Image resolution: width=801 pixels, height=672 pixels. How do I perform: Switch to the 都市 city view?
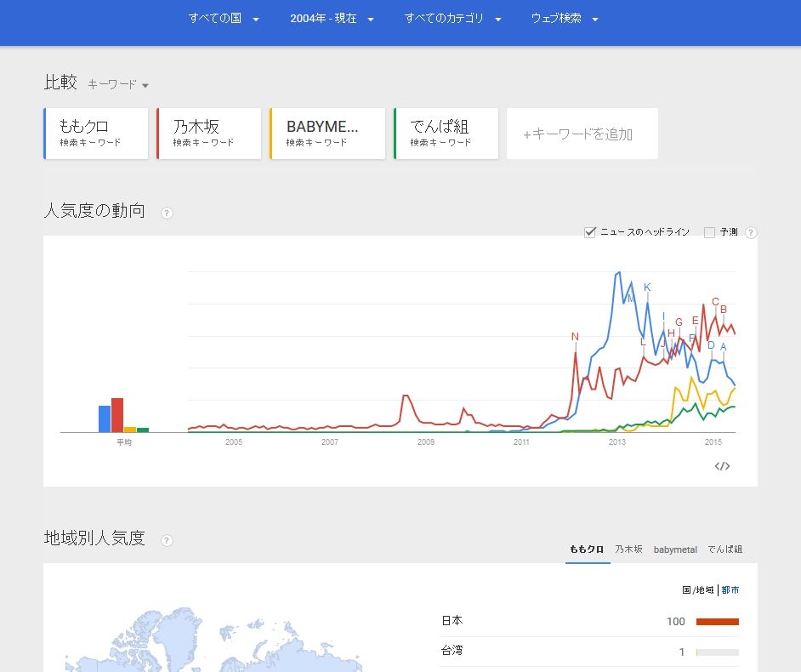pos(730,590)
